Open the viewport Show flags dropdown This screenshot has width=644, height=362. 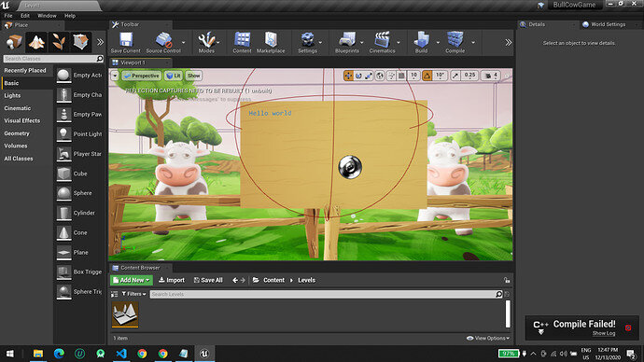click(x=193, y=76)
